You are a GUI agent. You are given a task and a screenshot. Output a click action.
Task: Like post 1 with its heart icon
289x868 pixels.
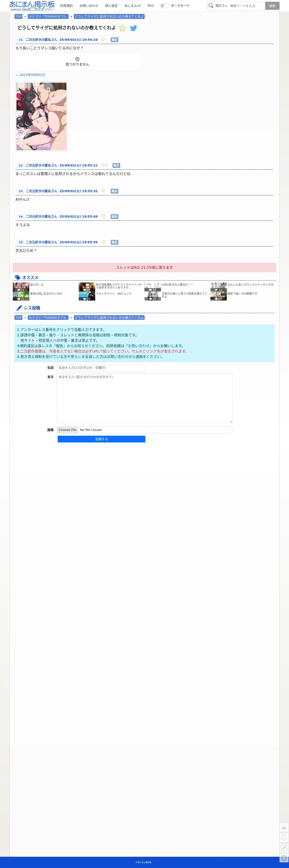pos(103,39)
